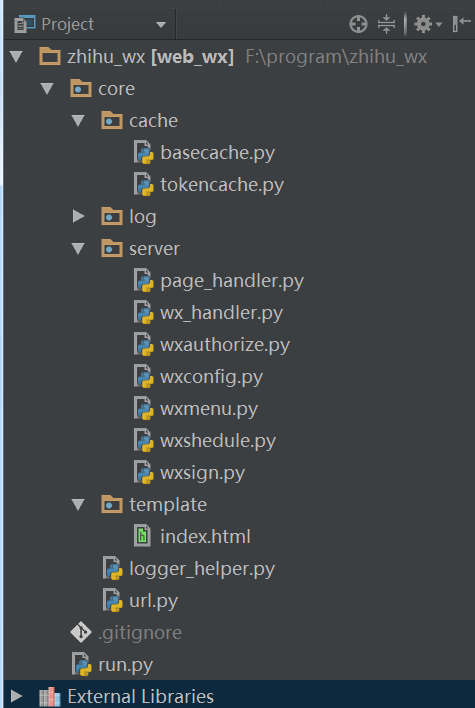
Task: Click the core package folder icon
Action: point(81,88)
